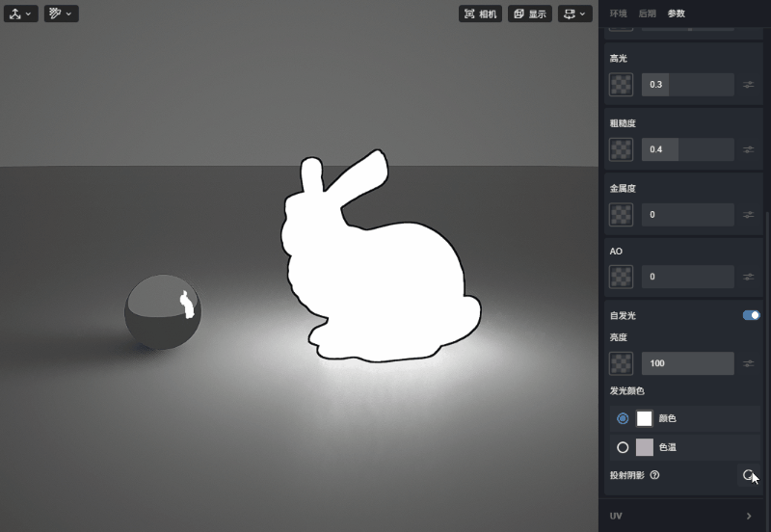Click the AO value field showing 0
771x532 pixels.
(687, 277)
